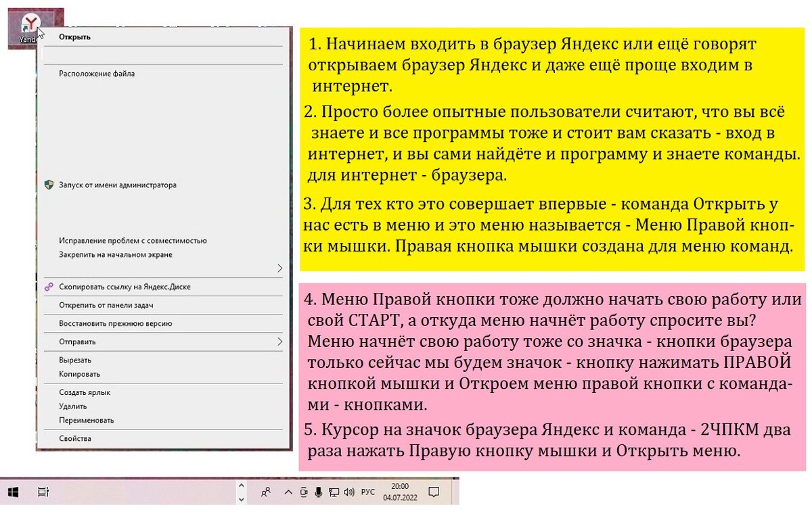Viewport: 812px width, 516px height.
Task: Click the text starting "3. Для тех кто"
Action: 548,225
